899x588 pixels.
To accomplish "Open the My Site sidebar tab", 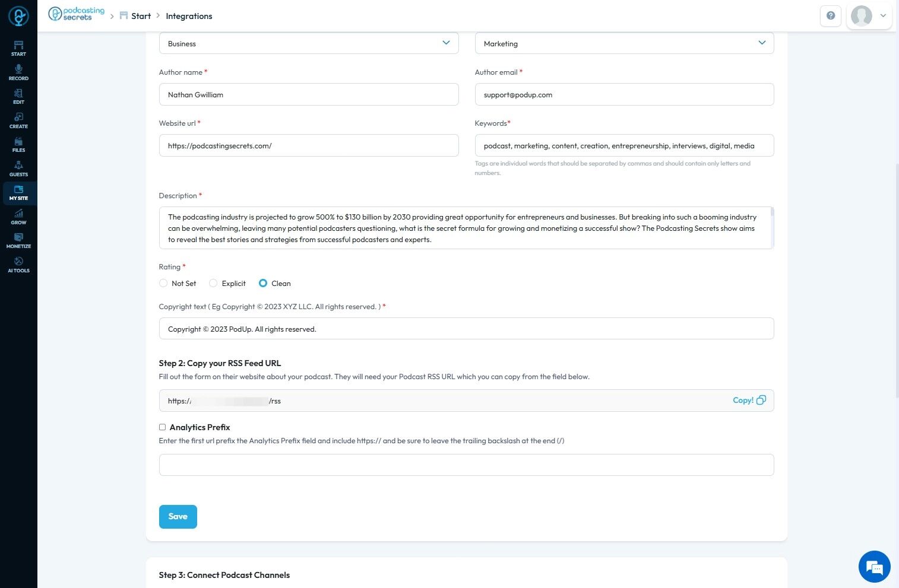I will [18, 193].
